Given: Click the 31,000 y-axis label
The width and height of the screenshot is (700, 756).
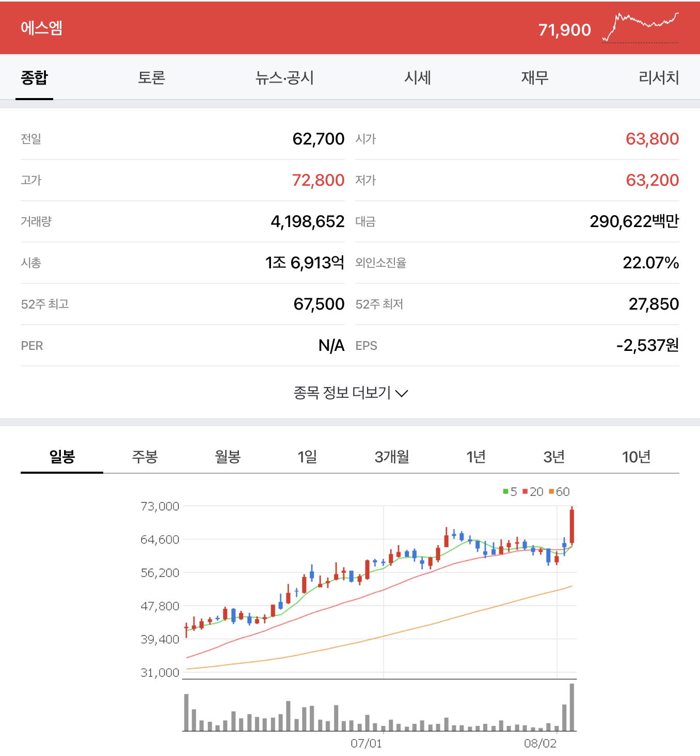Looking at the screenshot, I should (x=160, y=672).
